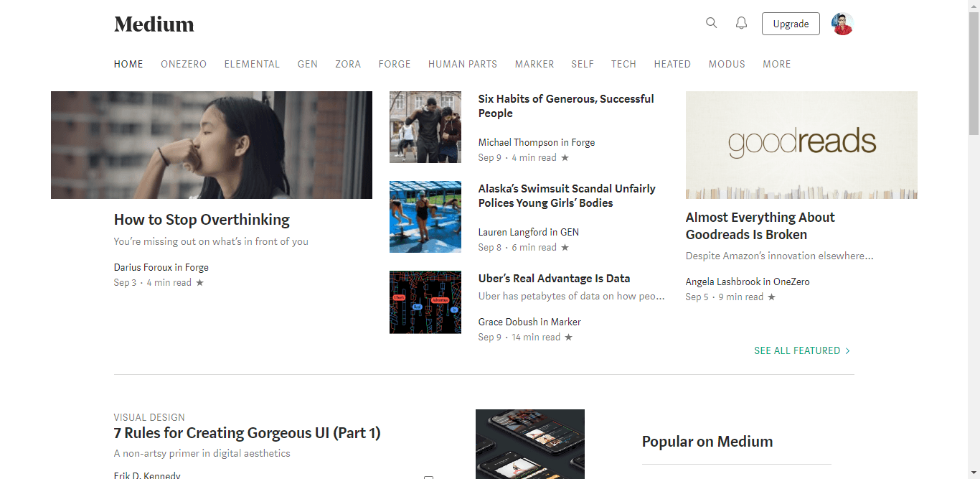Open the goodreads cover image

[801, 145]
